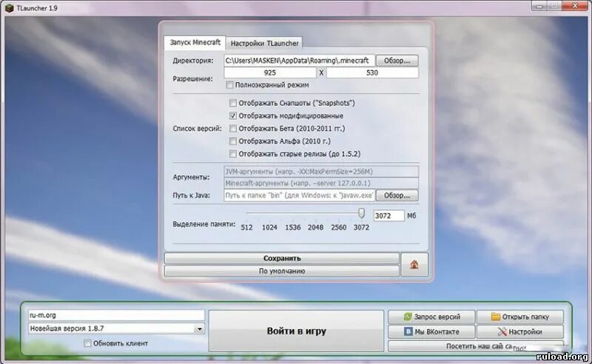The height and width of the screenshot is (364, 592).
Task: Click the 1024 mark under memory slider
Action: pos(269,227)
